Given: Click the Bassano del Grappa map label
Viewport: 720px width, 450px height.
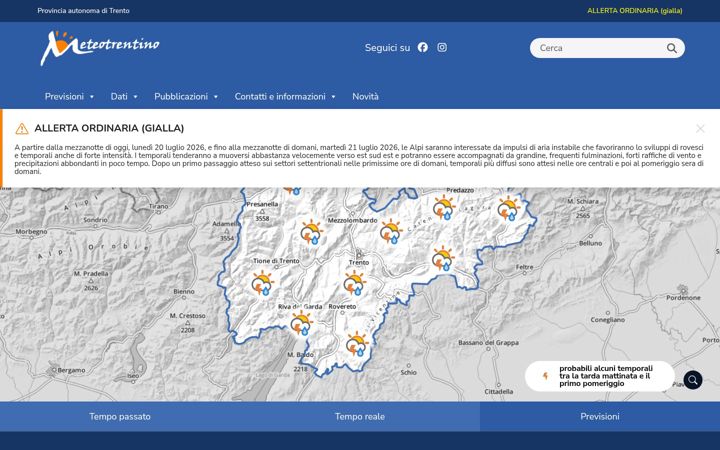Looking at the screenshot, I should (489, 343).
